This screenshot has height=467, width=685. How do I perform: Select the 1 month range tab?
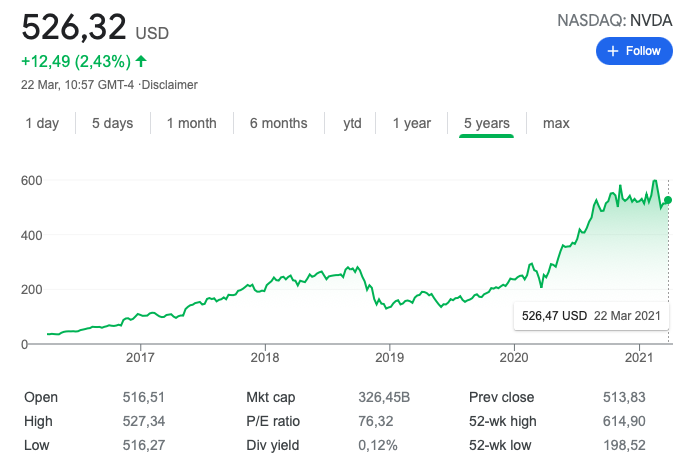pyautogui.click(x=191, y=123)
